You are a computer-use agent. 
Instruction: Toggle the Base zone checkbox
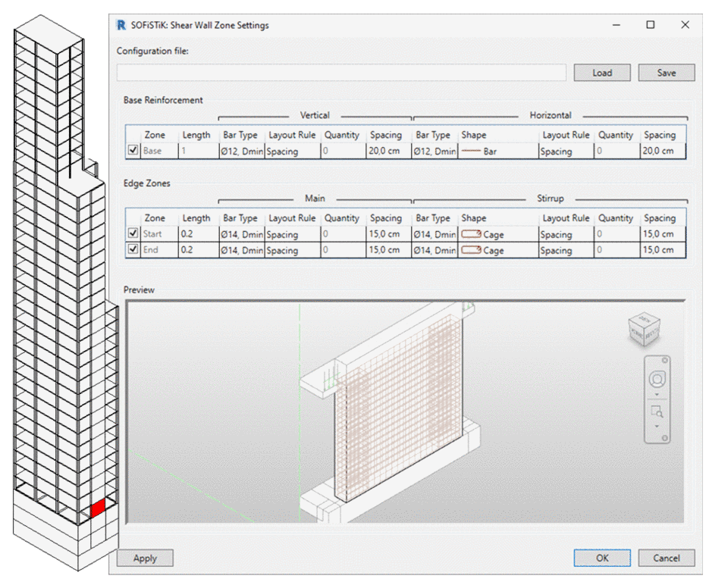[133, 150]
